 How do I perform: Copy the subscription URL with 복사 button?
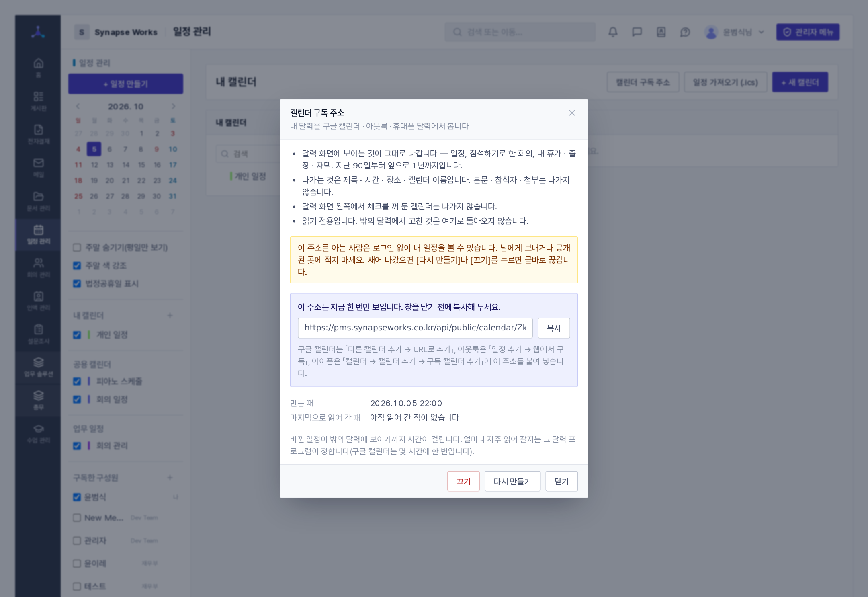coord(554,328)
